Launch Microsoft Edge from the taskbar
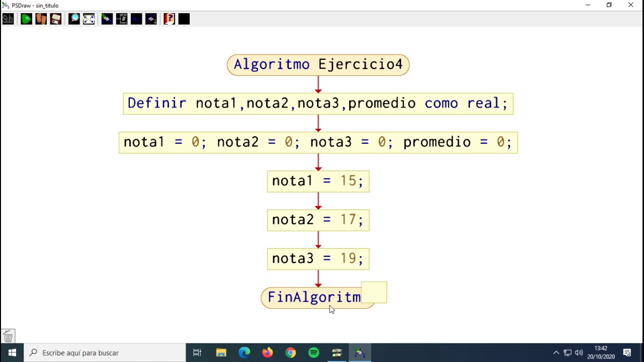The width and height of the screenshot is (644, 362). click(x=244, y=353)
